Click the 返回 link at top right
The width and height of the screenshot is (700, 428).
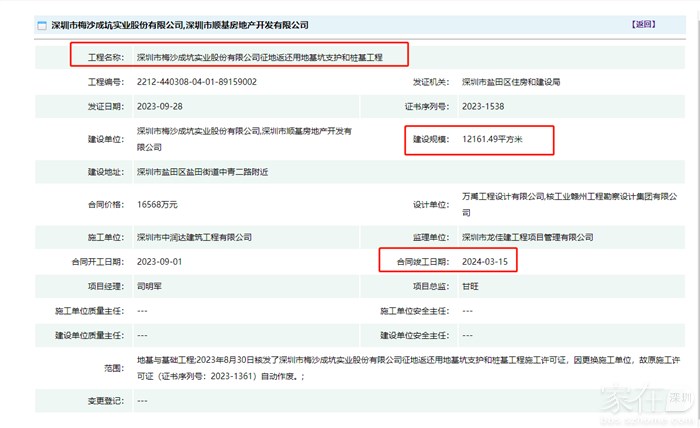click(x=645, y=23)
